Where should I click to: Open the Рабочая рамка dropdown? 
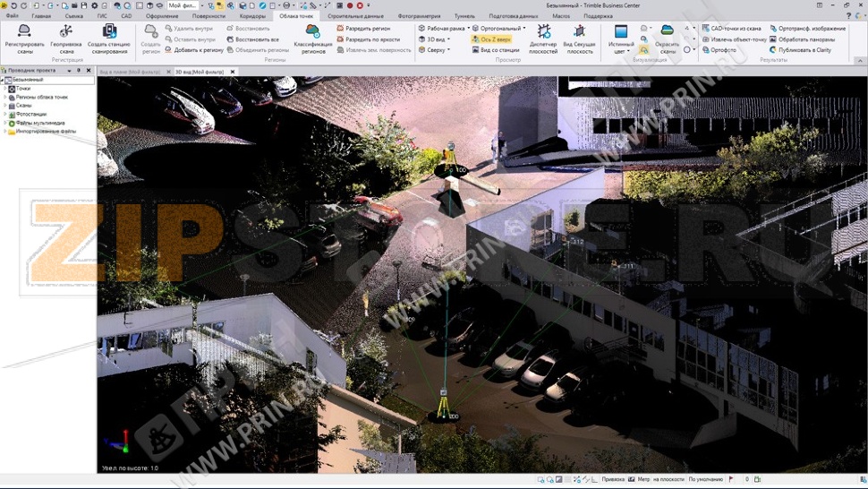[444, 29]
